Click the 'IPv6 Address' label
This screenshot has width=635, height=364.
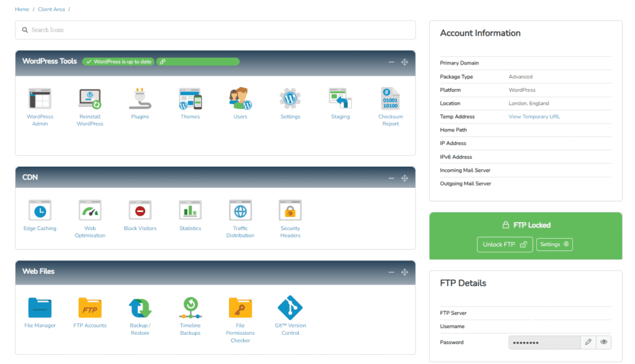[456, 157]
